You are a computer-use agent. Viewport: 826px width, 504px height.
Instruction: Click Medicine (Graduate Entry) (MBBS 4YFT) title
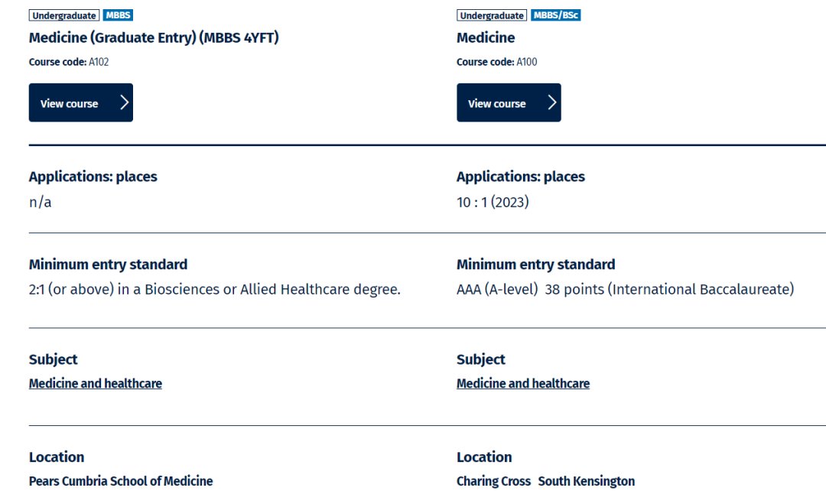coord(154,38)
